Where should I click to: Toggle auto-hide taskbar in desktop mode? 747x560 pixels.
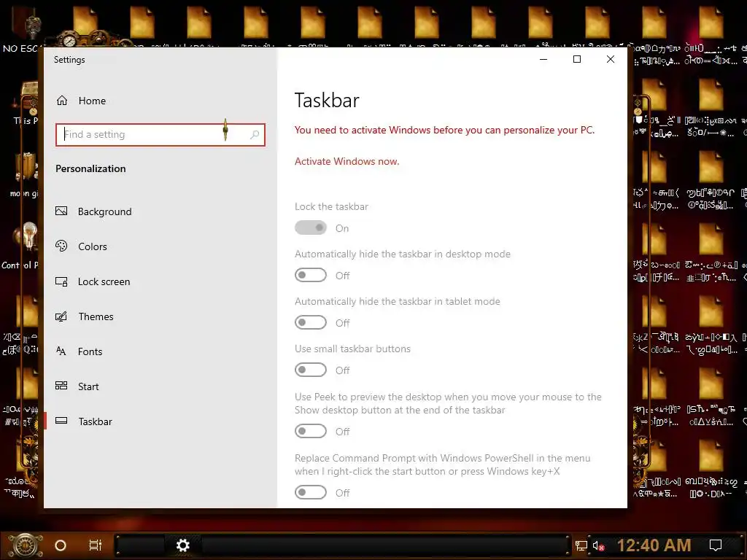pos(311,275)
